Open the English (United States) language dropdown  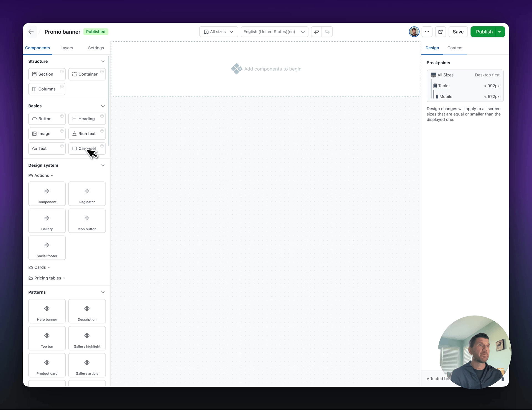pos(274,32)
